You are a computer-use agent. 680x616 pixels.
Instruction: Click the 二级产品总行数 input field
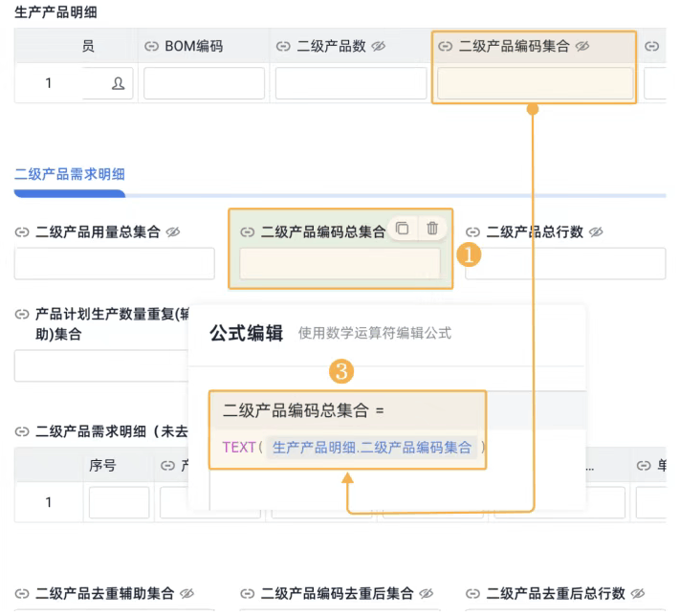564,264
